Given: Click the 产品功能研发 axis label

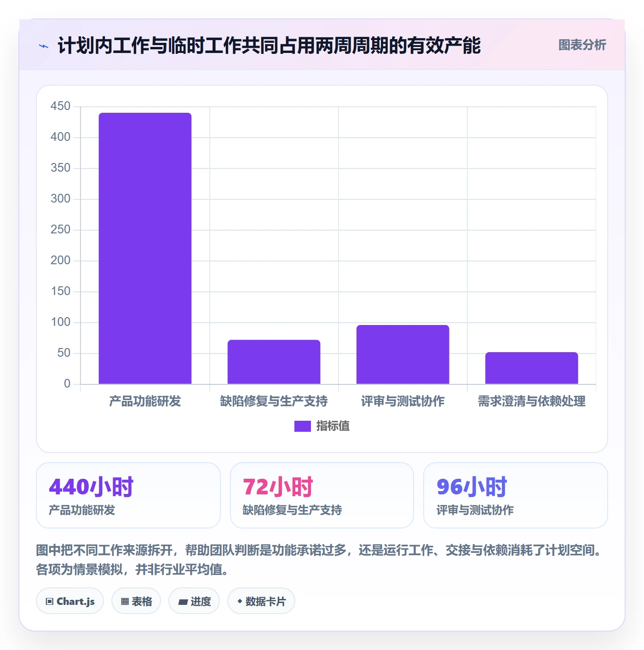Looking at the screenshot, I should [x=145, y=401].
